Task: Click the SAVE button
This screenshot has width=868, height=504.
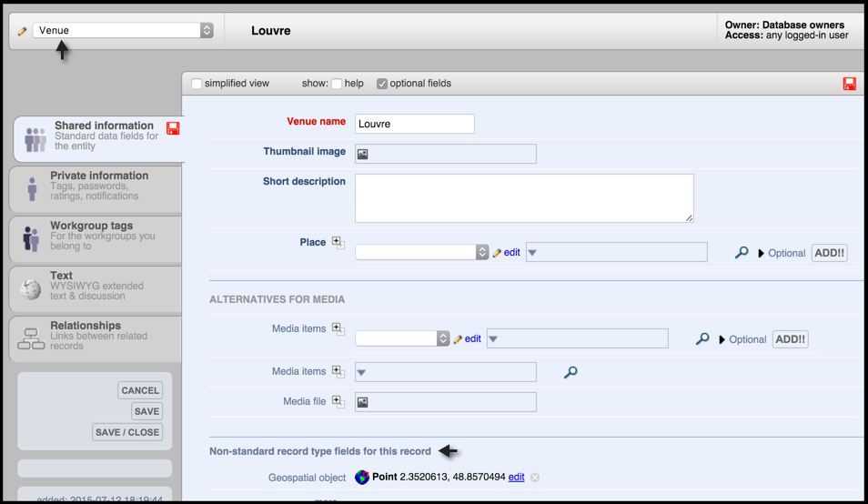Action: point(146,411)
